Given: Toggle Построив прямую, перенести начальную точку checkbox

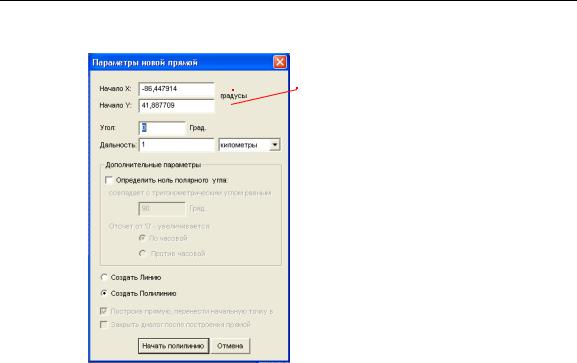Looking at the screenshot, I should (x=104, y=311).
